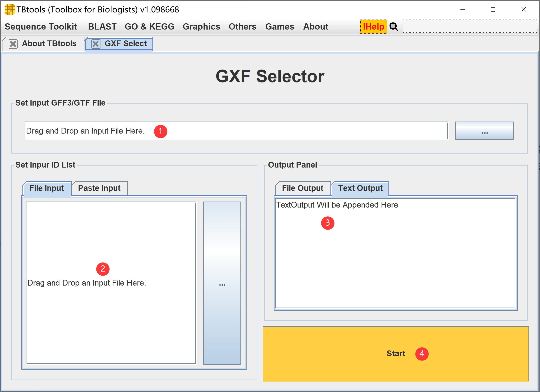Open the Sequence Toolkit menu
540x392 pixels.
41,27
